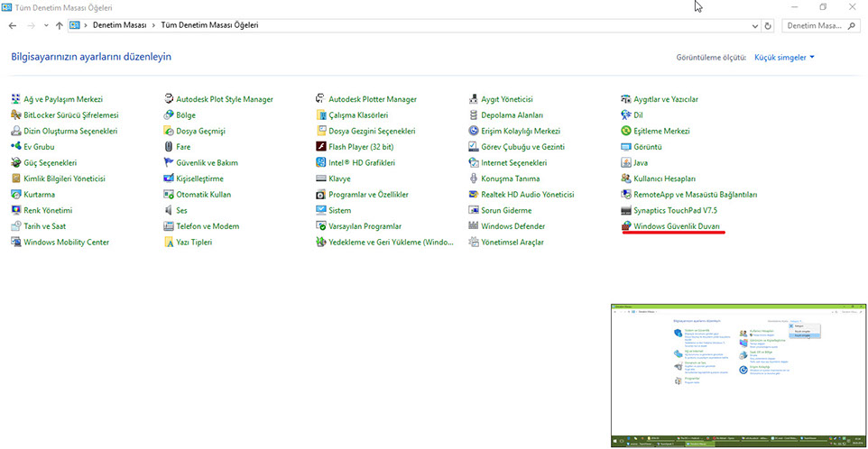The width and height of the screenshot is (868, 449).
Task: Open the Klavye keyboard icon
Action: (320, 179)
